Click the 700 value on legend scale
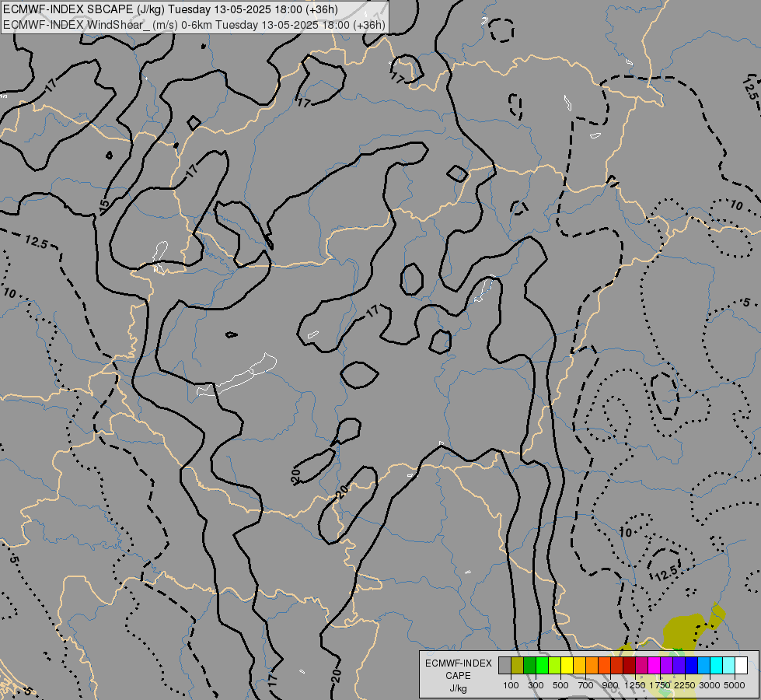This screenshot has width=761, height=700. 586,685
